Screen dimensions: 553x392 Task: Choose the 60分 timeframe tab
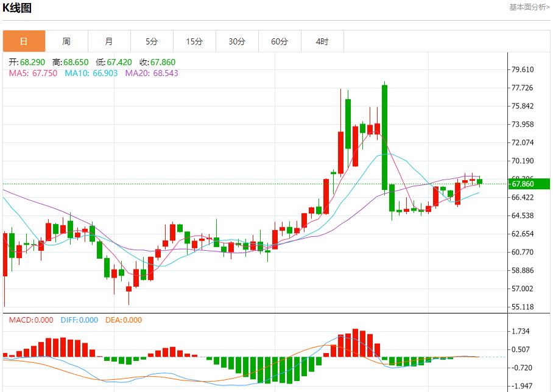[280, 41]
